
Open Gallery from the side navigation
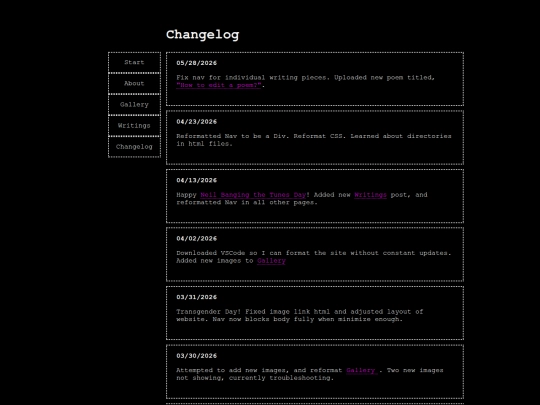[x=134, y=104]
